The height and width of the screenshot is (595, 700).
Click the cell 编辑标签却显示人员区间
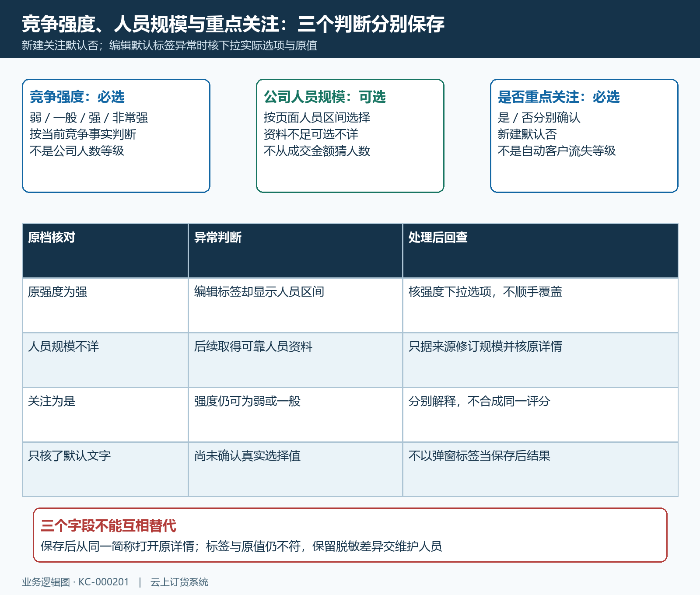pos(296,305)
